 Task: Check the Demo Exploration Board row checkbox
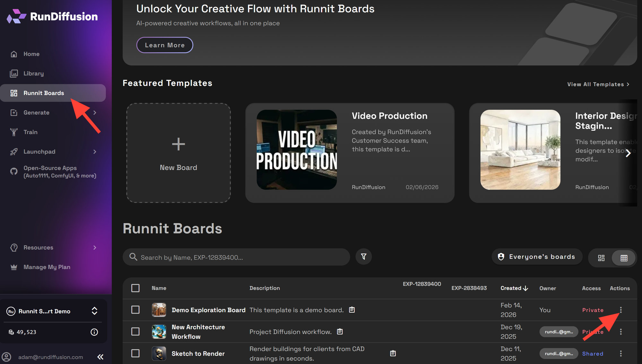pyautogui.click(x=135, y=310)
